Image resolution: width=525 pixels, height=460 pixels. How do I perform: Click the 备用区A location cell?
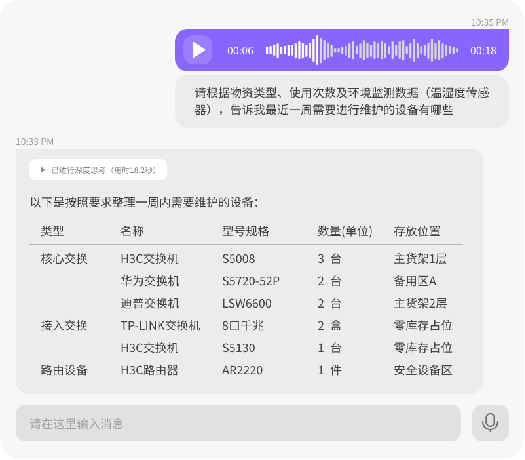click(415, 281)
